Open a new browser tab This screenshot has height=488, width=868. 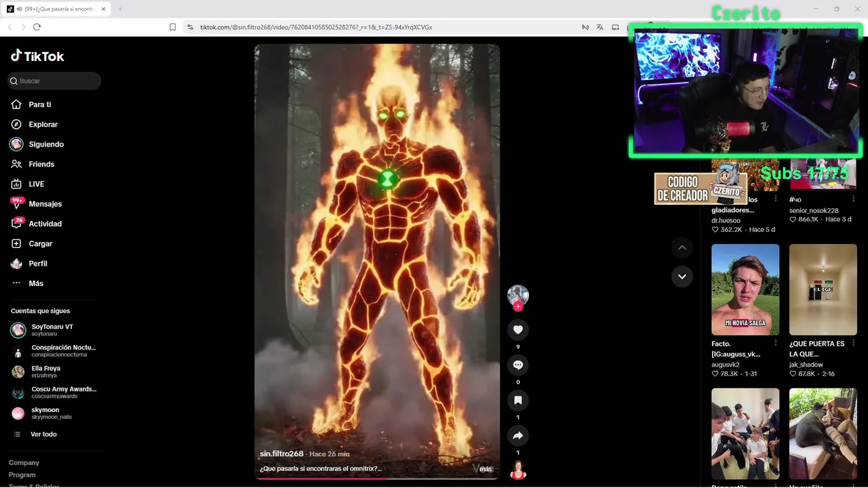click(x=120, y=9)
